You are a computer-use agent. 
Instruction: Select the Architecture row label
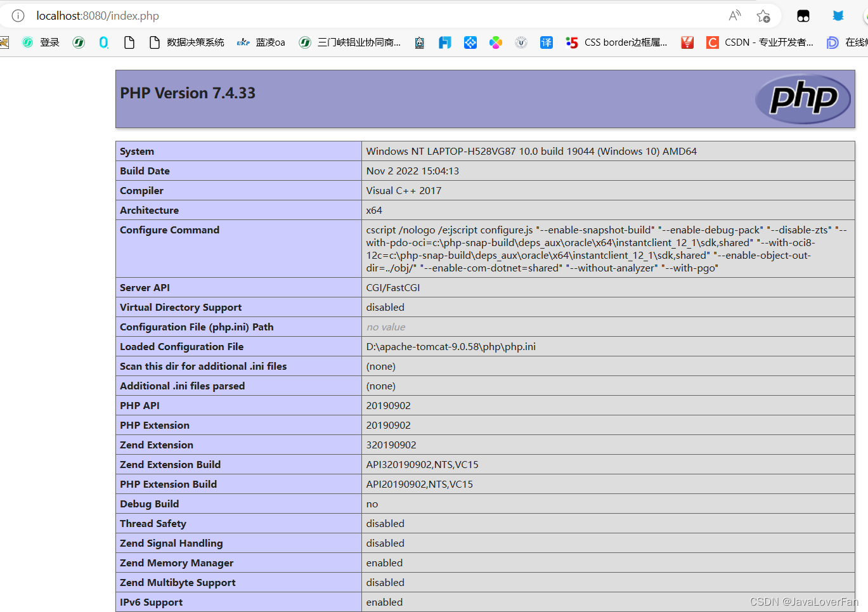tap(149, 210)
